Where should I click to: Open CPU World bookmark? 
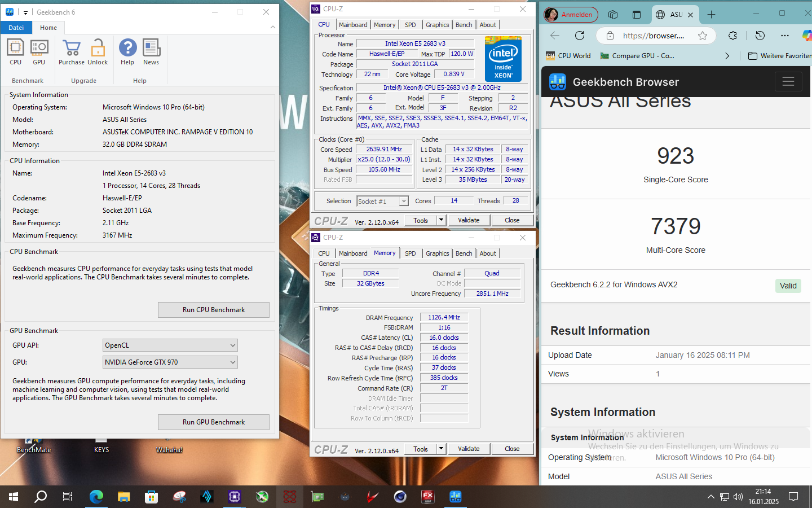[x=568, y=56]
